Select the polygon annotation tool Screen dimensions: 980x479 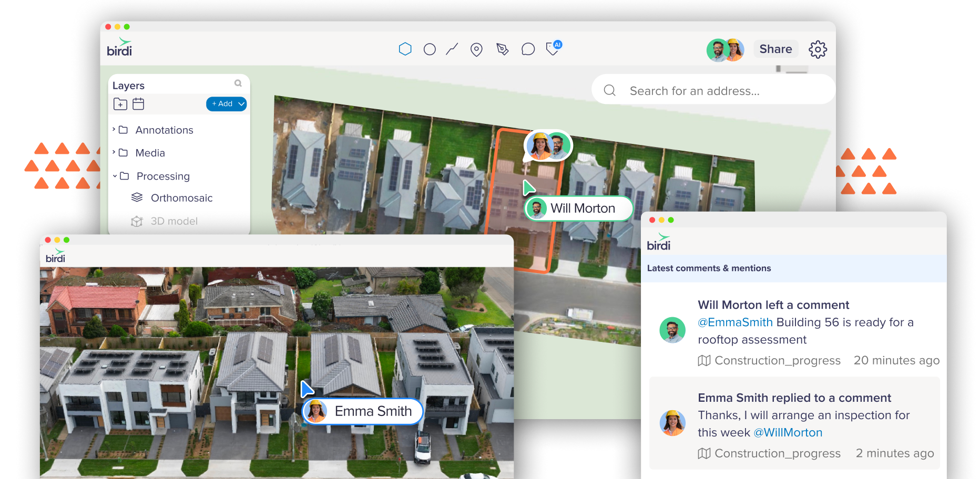(405, 48)
